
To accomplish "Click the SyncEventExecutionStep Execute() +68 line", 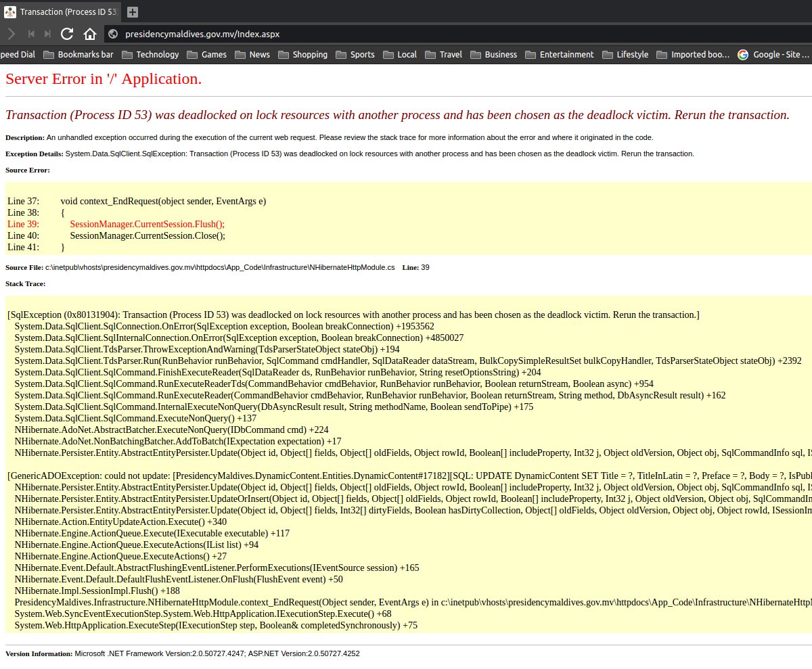I will (203, 614).
